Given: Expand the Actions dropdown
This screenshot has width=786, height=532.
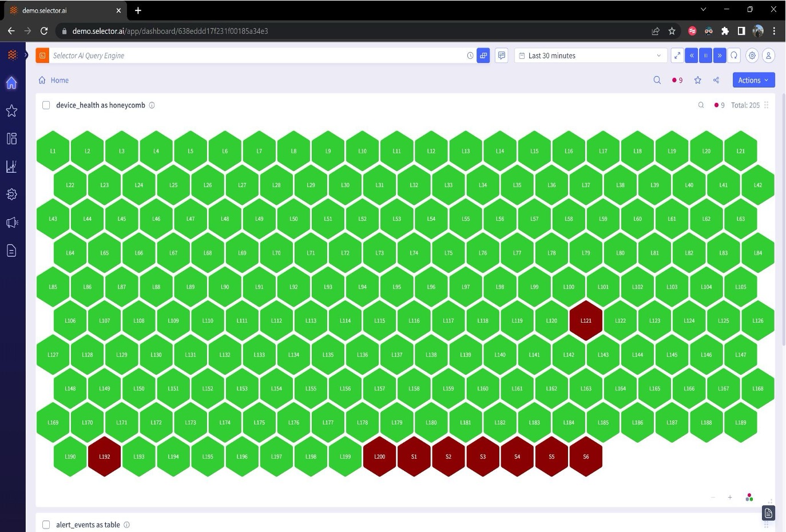Looking at the screenshot, I should click(x=753, y=80).
